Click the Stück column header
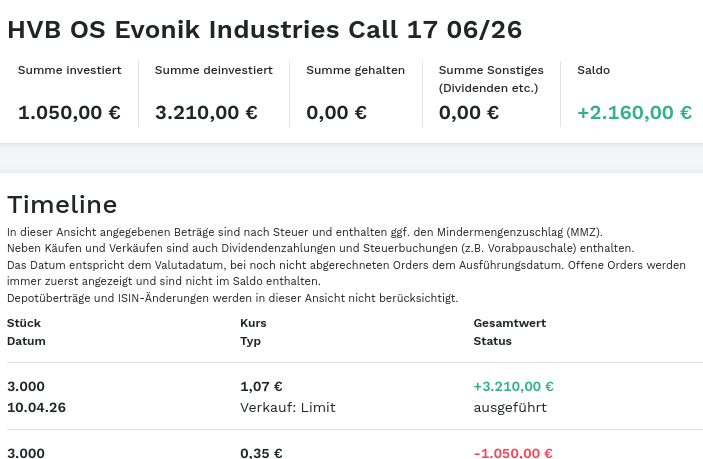Image resolution: width=703 pixels, height=459 pixels. 24,323
